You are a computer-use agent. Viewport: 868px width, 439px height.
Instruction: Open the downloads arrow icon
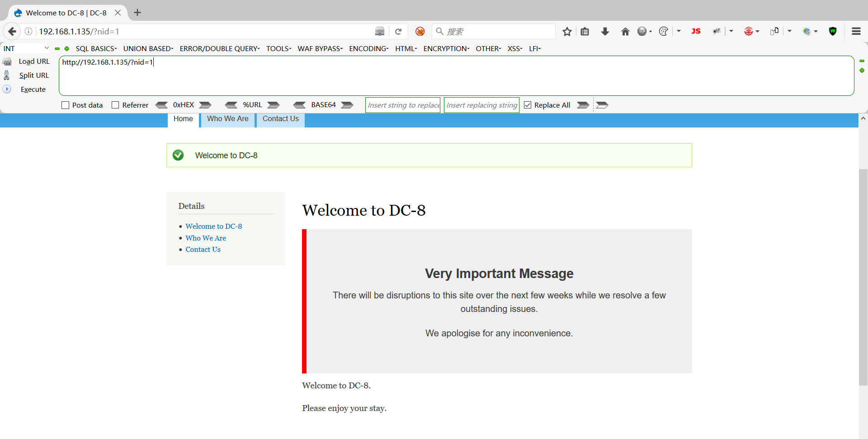605,31
